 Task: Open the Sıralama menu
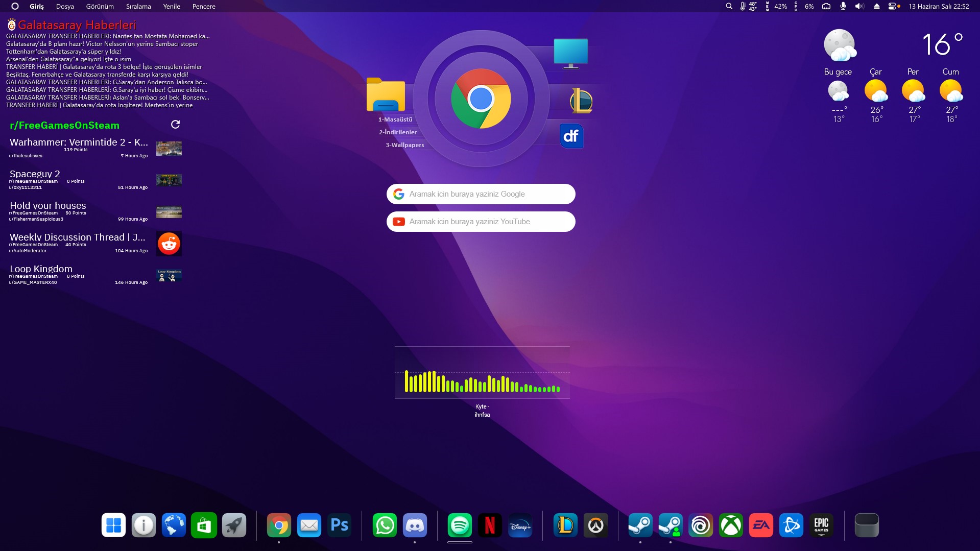[138, 7]
